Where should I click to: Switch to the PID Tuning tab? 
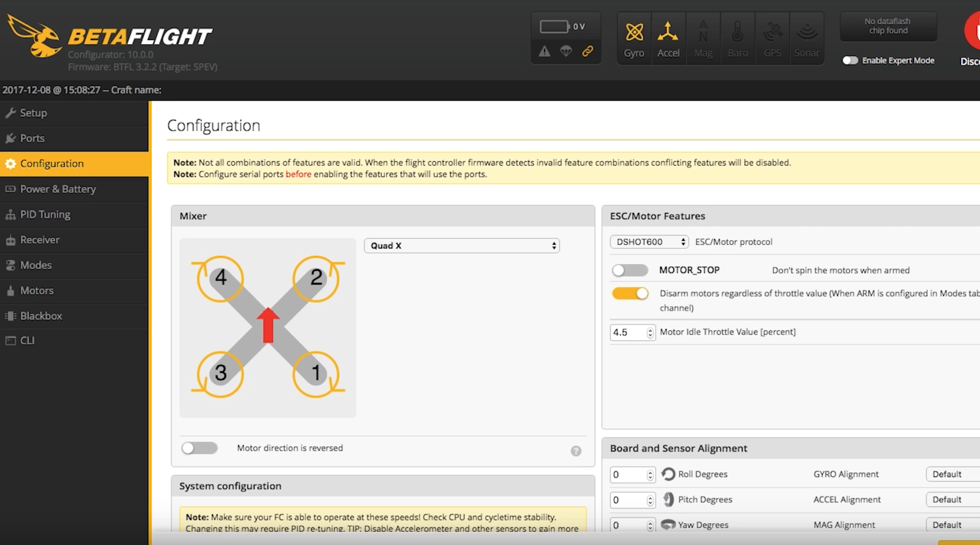pos(45,215)
